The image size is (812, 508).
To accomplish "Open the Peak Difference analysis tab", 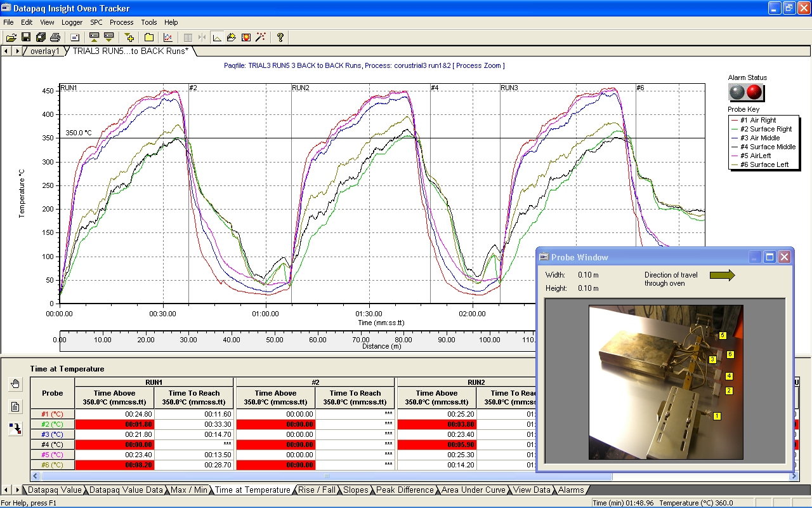I will coord(405,490).
